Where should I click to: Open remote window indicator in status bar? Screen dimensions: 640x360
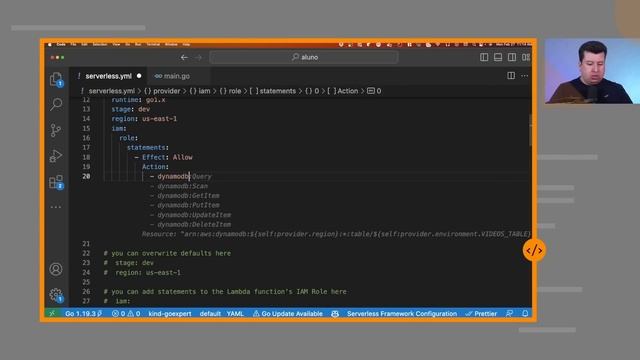(x=52, y=313)
